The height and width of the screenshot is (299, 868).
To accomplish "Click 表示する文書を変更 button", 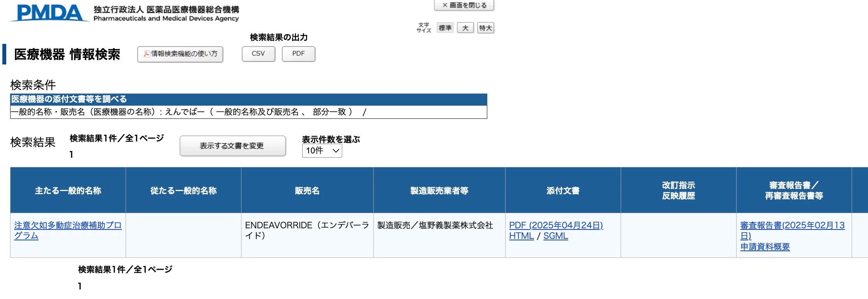I will (233, 146).
